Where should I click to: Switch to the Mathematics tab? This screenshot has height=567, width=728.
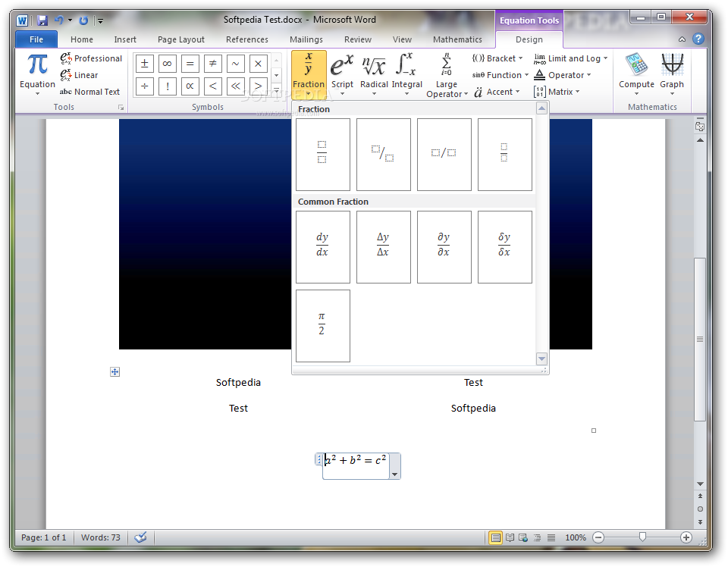[457, 39]
